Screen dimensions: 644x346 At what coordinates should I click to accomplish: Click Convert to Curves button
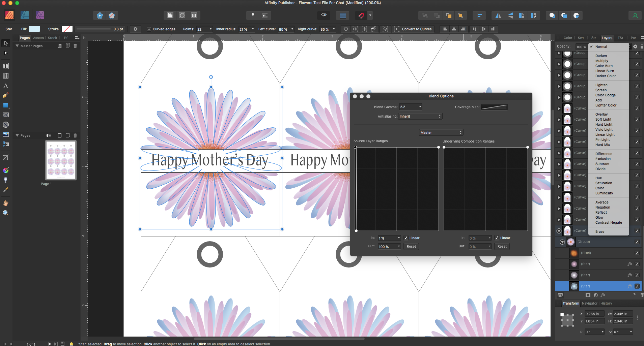[x=414, y=29]
